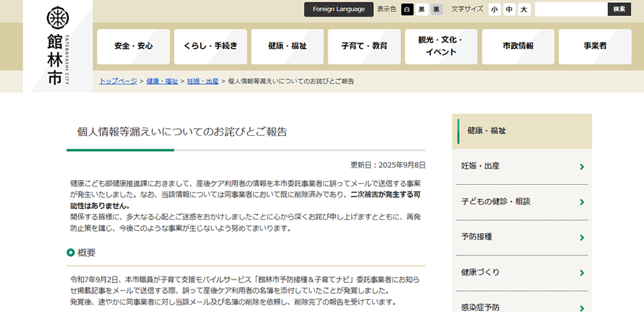The image size is (644, 312).
Task: Select gray display color 黒 swatch
Action: pos(437,10)
